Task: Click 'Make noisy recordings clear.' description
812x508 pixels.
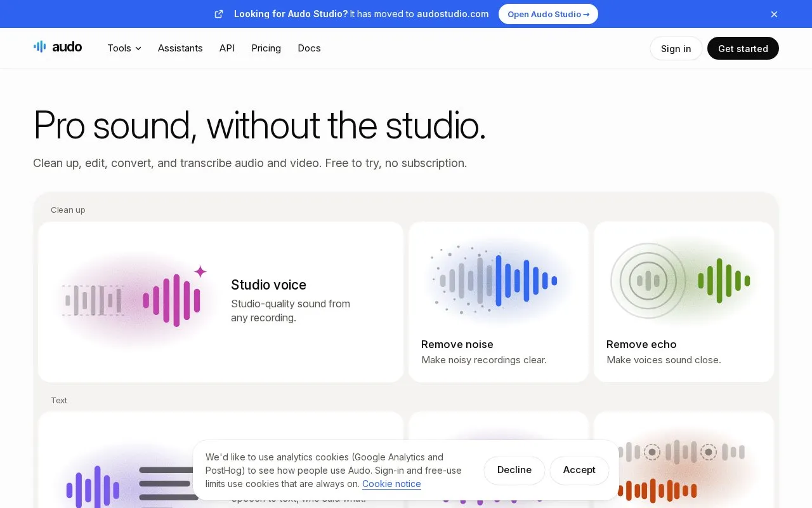Action: pyautogui.click(x=484, y=360)
